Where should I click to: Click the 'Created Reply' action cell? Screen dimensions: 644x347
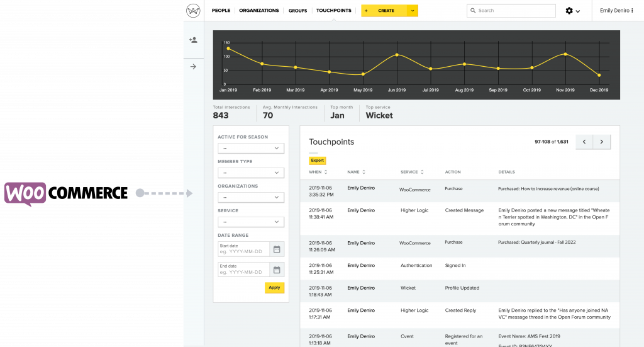[460, 310]
